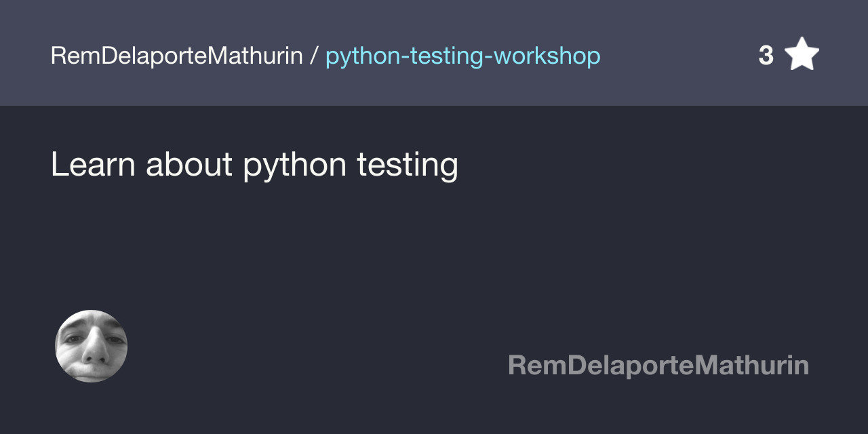
Task: Click empty dark area below the description
Action: coord(434,244)
